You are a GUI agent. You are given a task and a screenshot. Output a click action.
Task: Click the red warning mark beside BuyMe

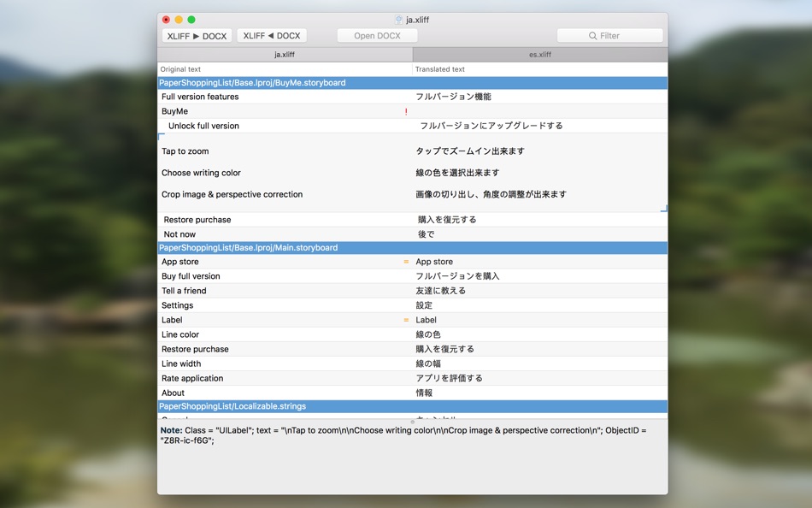[406, 111]
